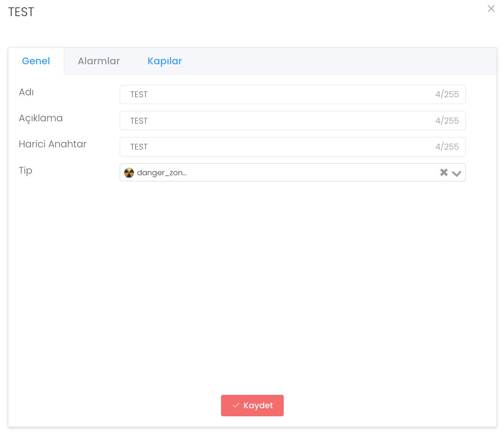Select the Harici Anahtar input field
The height and width of the screenshot is (440, 504).
279,147
